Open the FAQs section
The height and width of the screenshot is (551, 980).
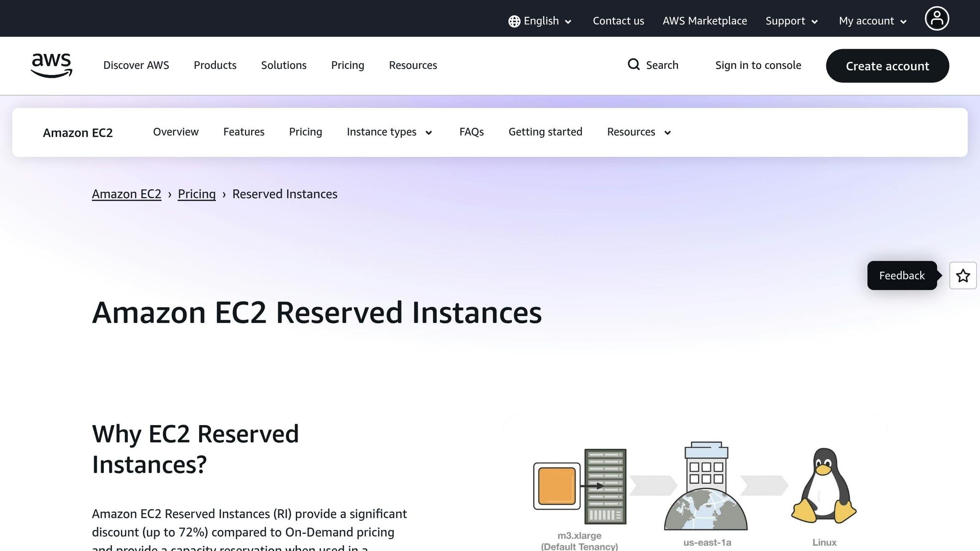(x=471, y=132)
